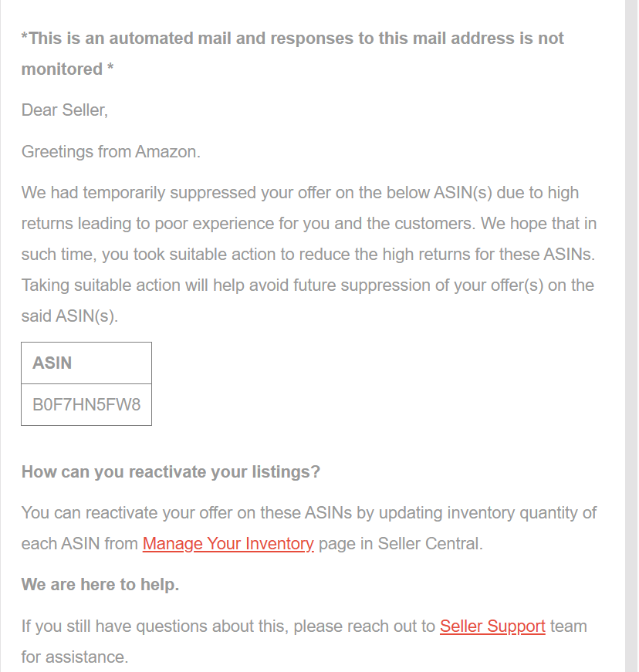Select the ASIN table header cell
Image resolution: width=639 pixels, height=672 pixels.
tap(86, 363)
